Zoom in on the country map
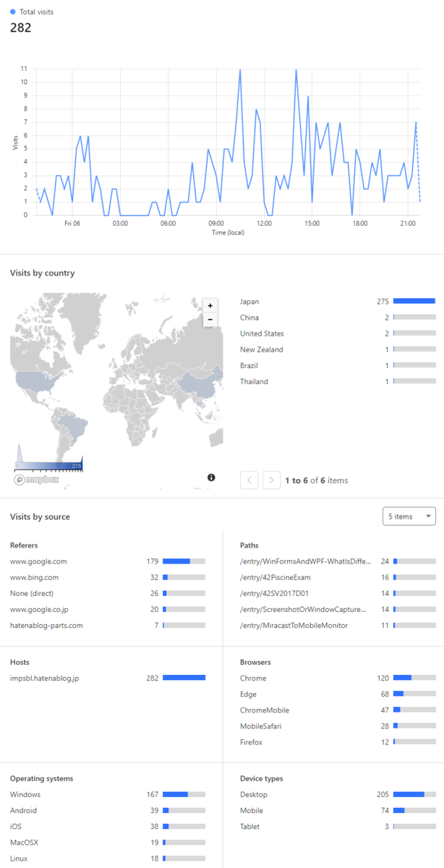This screenshot has width=444, height=868. pyautogui.click(x=210, y=306)
